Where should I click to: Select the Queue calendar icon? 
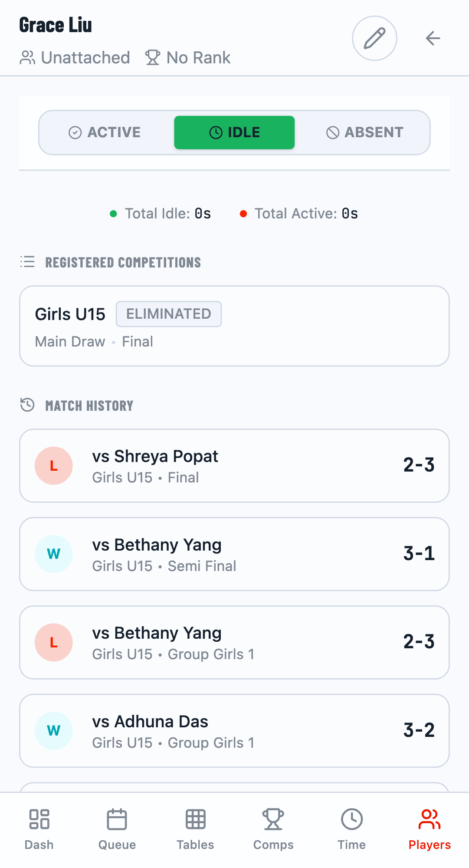click(x=117, y=819)
